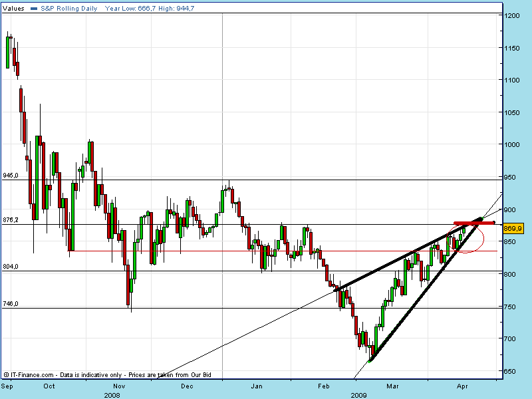Click the 746,0 horizontal level label
This screenshot has width=532, height=399.
tap(11, 304)
